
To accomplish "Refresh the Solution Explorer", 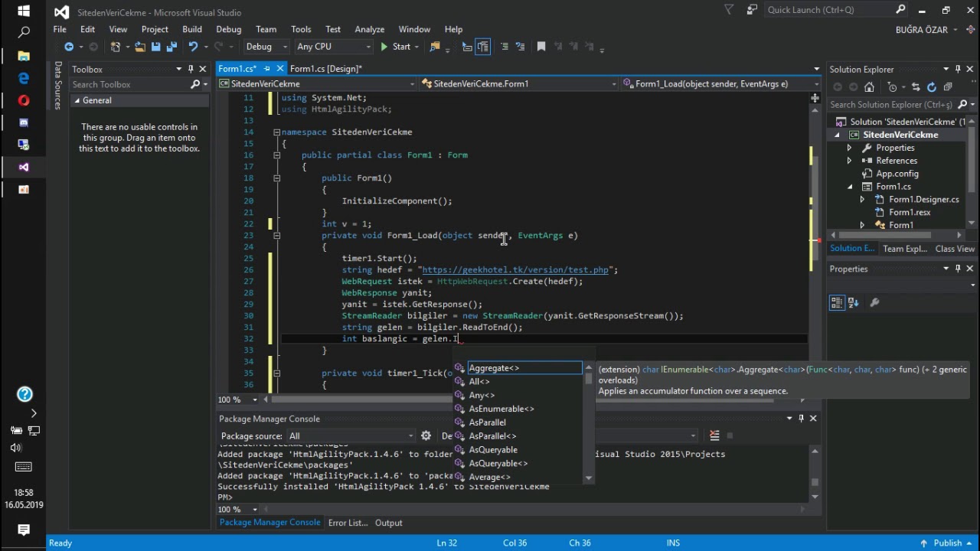I will click(932, 87).
